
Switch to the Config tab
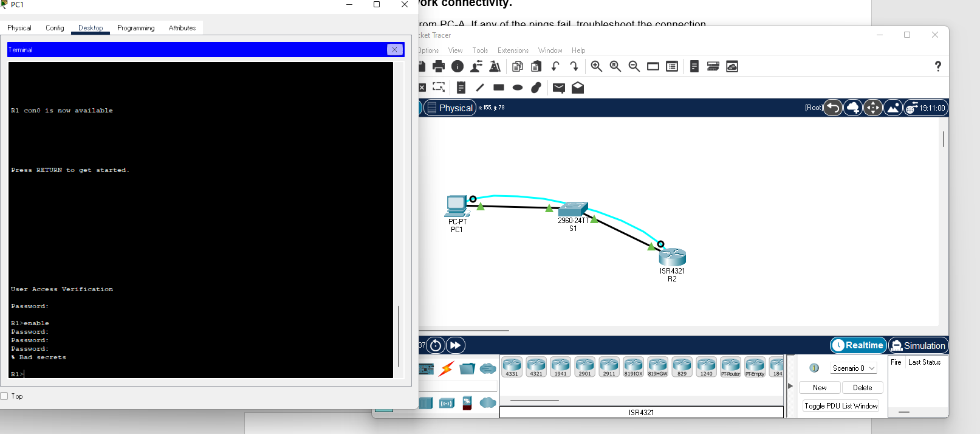tap(55, 28)
